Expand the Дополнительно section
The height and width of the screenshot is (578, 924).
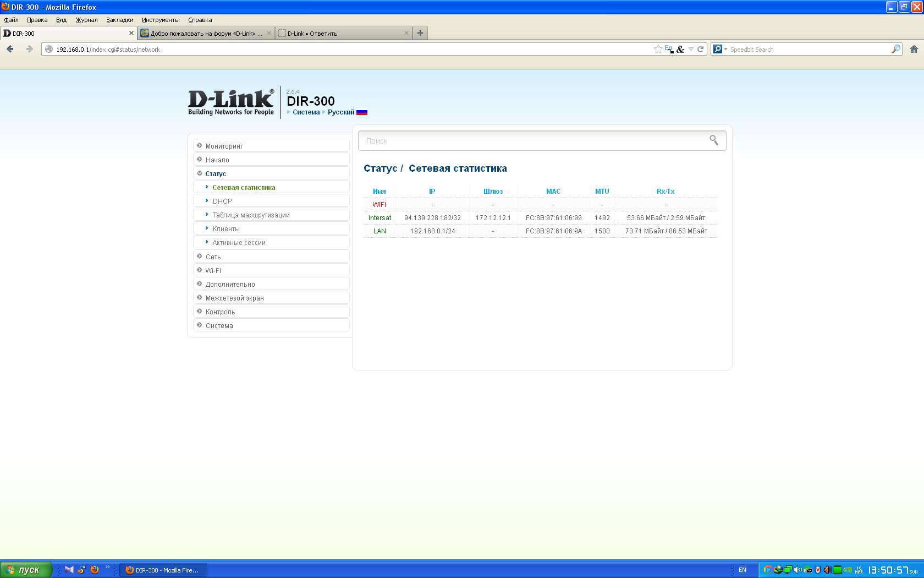point(271,284)
